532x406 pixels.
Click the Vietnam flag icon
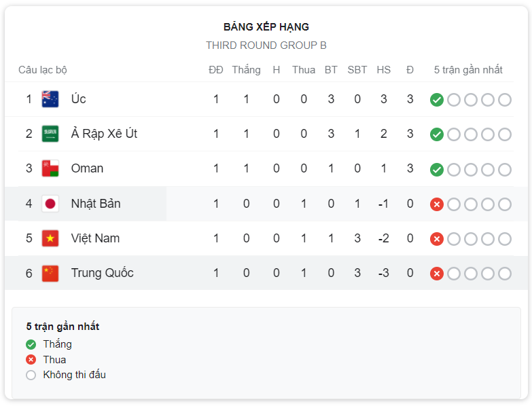pyautogui.click(x=50, y=238)
